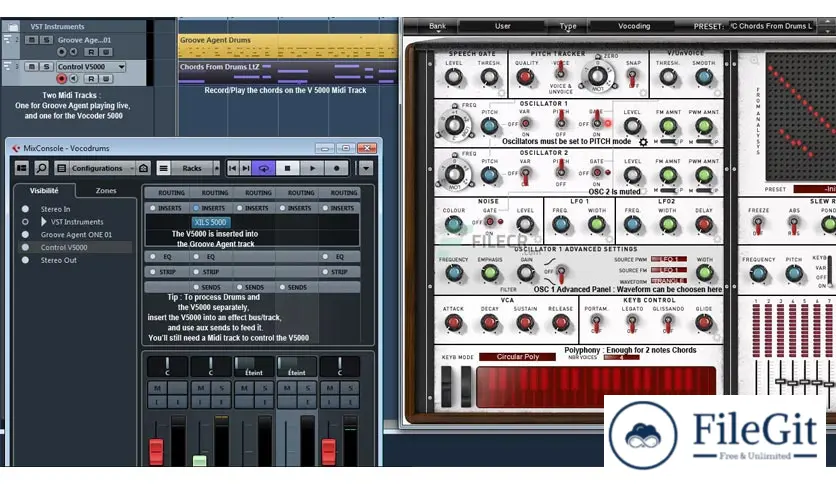Click the MixConsole record button

coord(337,168)
